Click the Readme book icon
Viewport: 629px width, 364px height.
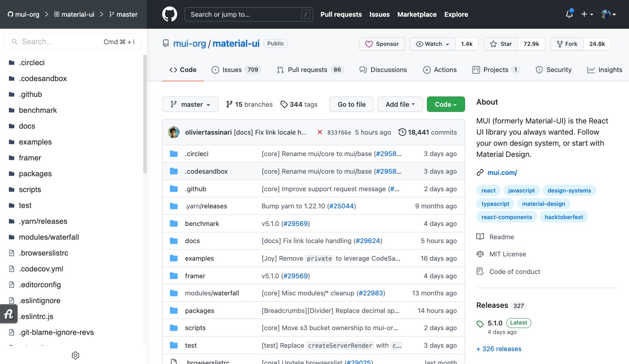tap(480, 237)
